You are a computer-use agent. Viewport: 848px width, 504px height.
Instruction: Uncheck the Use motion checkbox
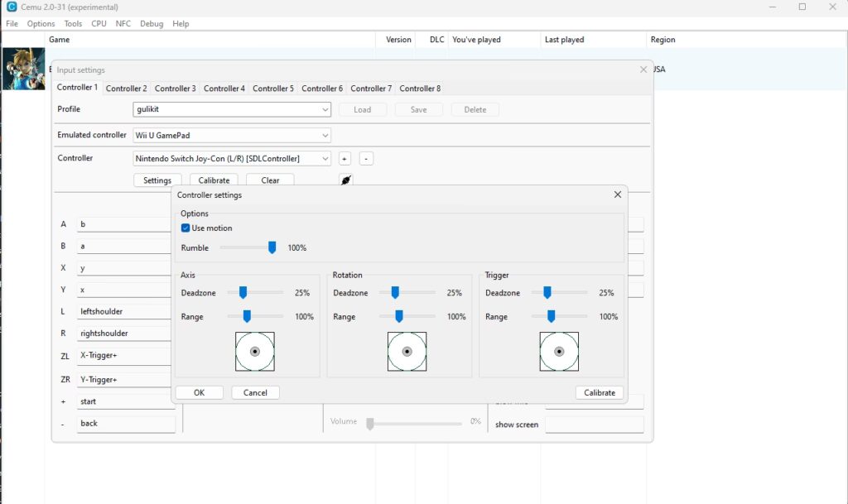[x=185, y=228]
